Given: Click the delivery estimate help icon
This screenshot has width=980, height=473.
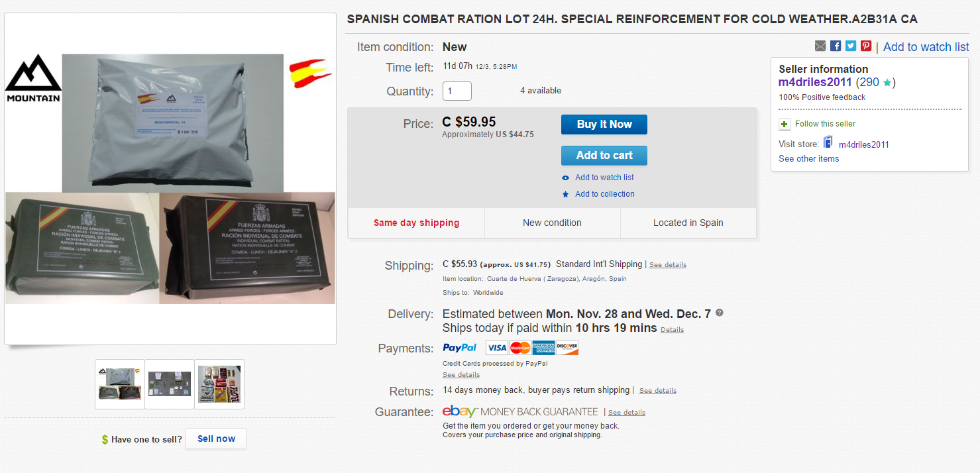Looking at the screenshot, I should [x=720, y=313].
